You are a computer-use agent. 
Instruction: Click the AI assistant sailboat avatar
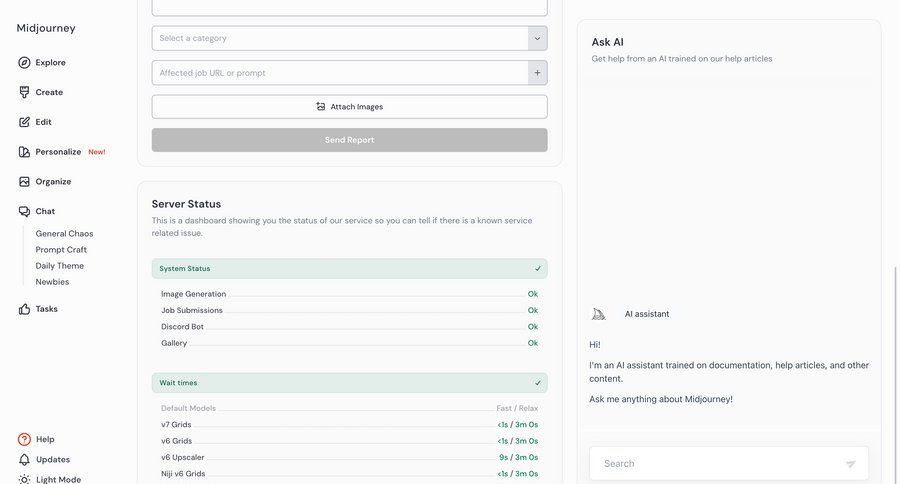click(598, 314)
